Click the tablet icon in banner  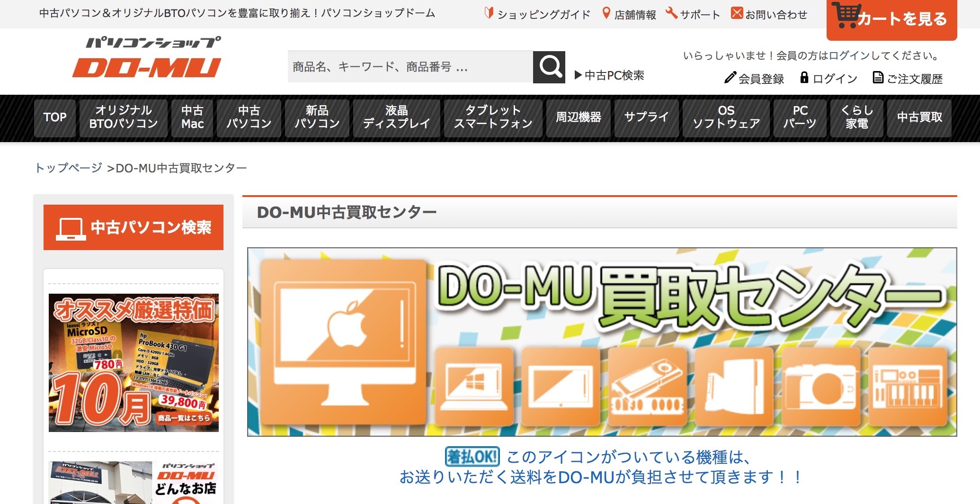pos(561,386)
